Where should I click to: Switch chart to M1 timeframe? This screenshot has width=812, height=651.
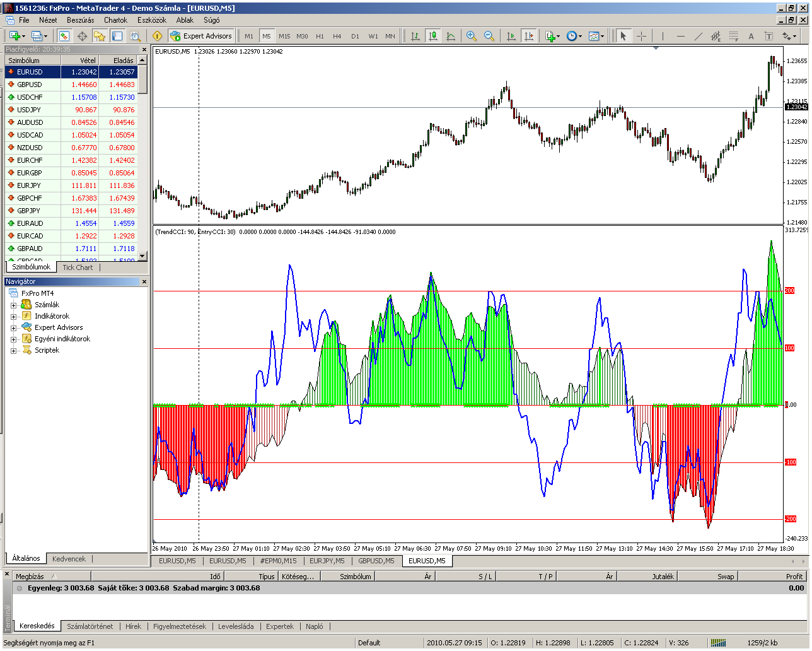click(249, 36)
